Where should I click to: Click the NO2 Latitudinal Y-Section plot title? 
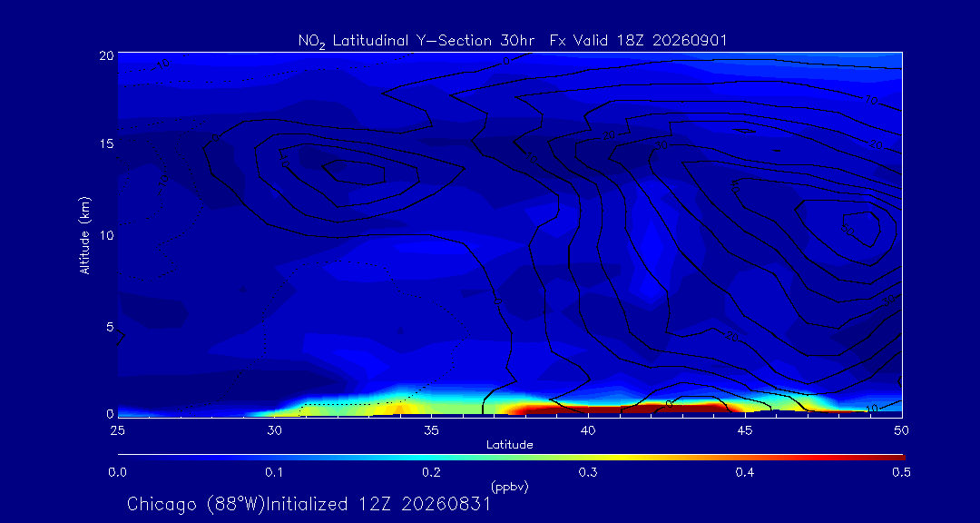tap(513, 41)
